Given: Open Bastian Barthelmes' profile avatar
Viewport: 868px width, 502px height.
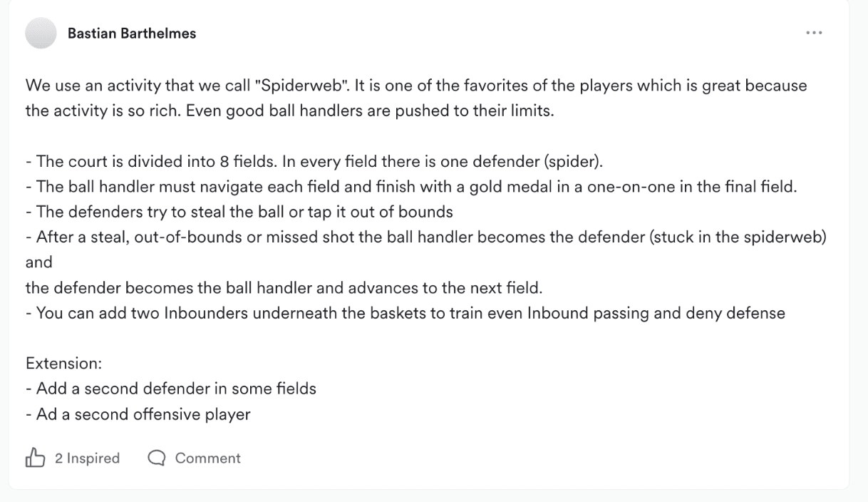Looking at the screenshot, I should [39, 34].
